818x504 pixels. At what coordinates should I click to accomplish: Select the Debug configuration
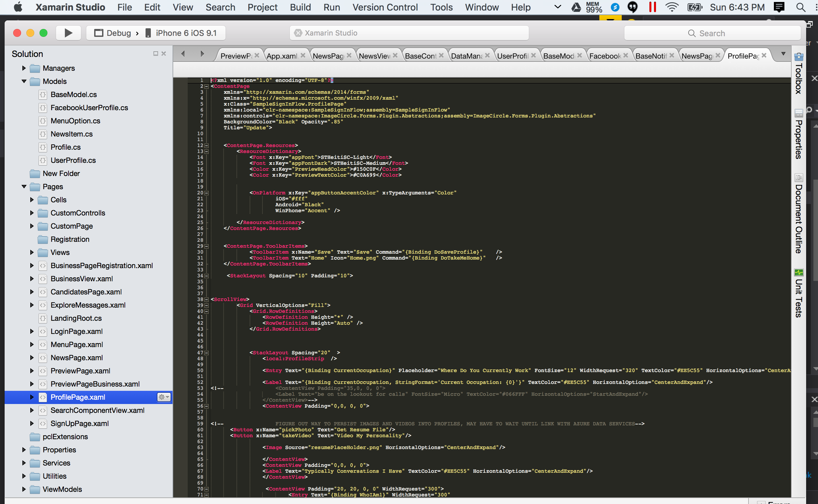(x=113, y=33)
